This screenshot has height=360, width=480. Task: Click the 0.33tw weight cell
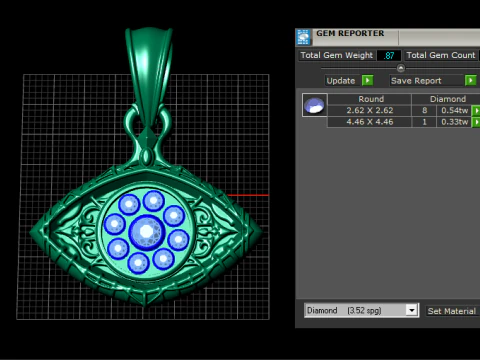(x=454, y=122)
